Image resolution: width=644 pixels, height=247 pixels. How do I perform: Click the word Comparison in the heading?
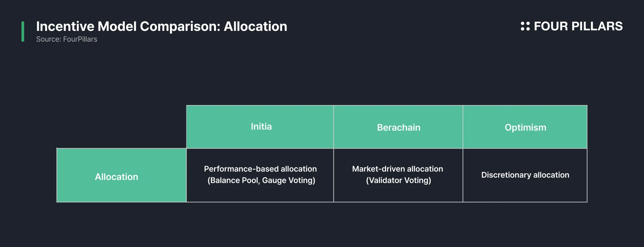click(179, 27)
